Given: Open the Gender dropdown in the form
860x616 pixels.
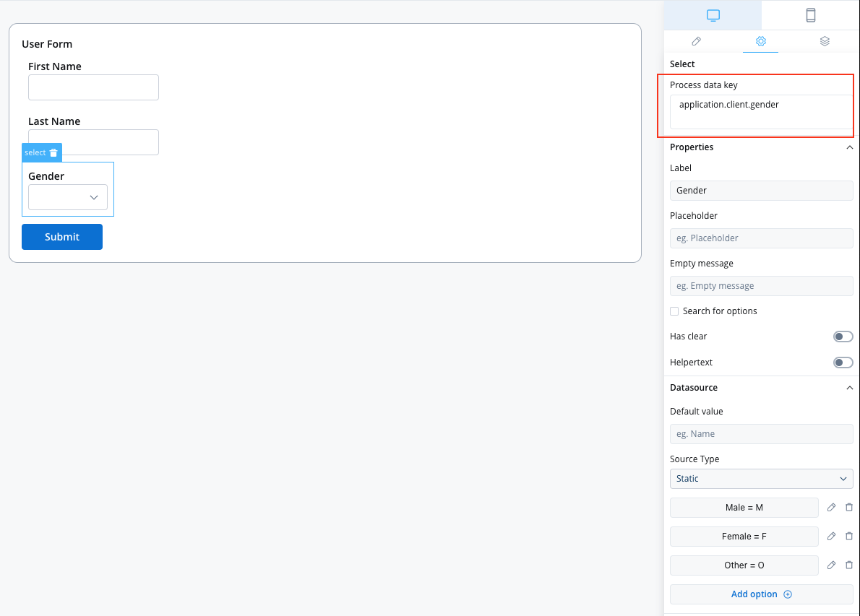Looking at the screenshot, I should coord(67,197).
